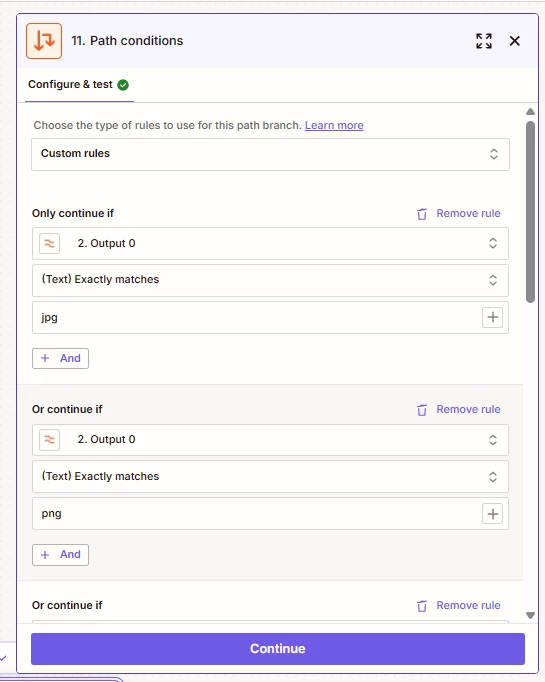The image size is (545, 682).
Task: Add And condition under jpg rule
Action: (x=60, y=358)
